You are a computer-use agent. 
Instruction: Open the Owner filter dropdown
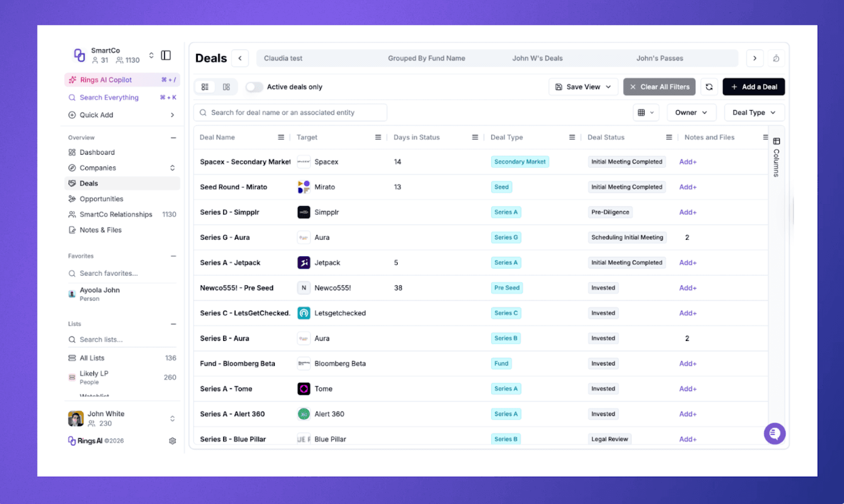tap(691, 112)
